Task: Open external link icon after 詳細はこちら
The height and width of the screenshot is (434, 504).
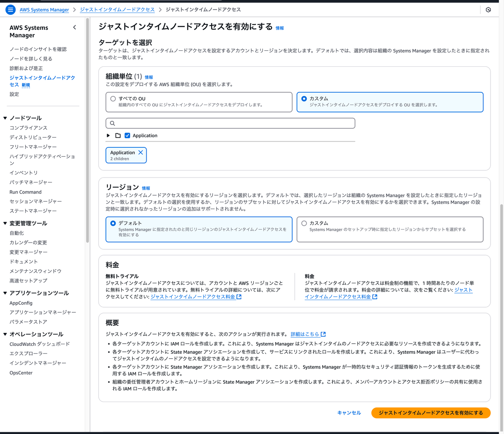Action: coord(323,334)
